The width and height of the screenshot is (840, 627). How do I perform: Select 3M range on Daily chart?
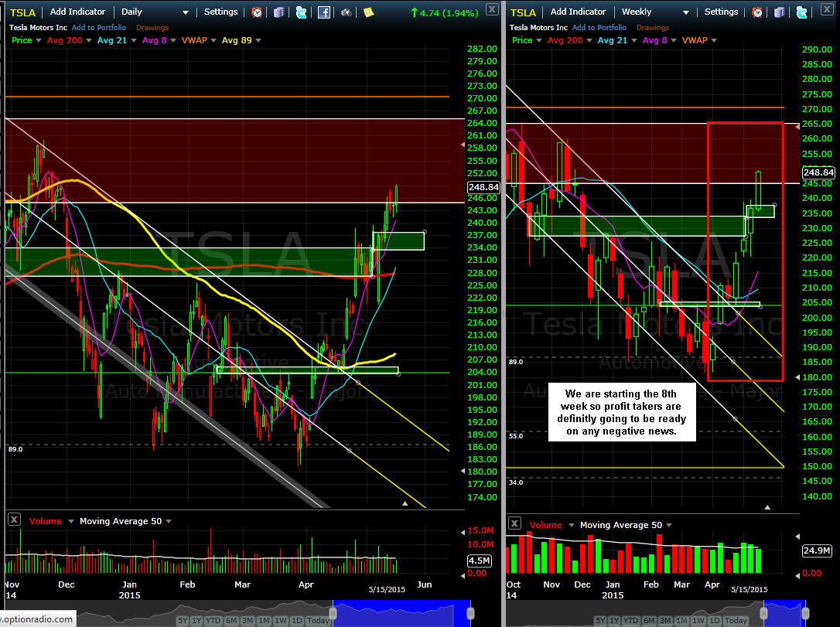(248, 621)
